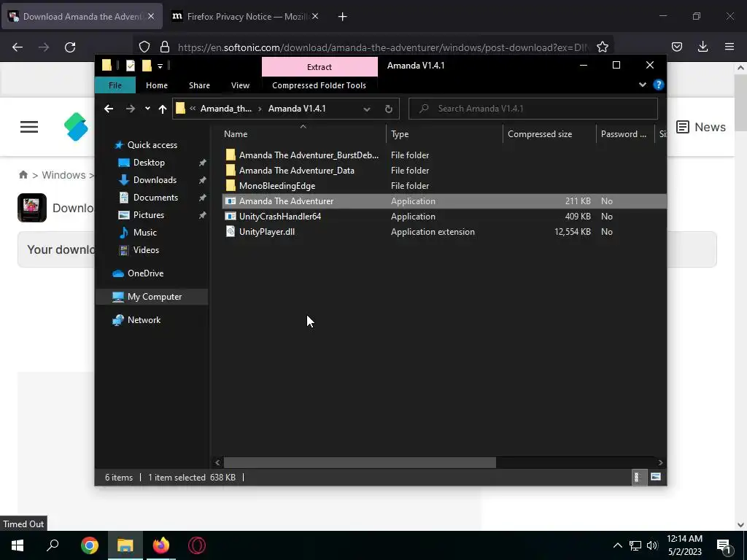Click the Search Amanda V1.4.1 box
This screenshot has width=747, height=560.
[533, 109]
